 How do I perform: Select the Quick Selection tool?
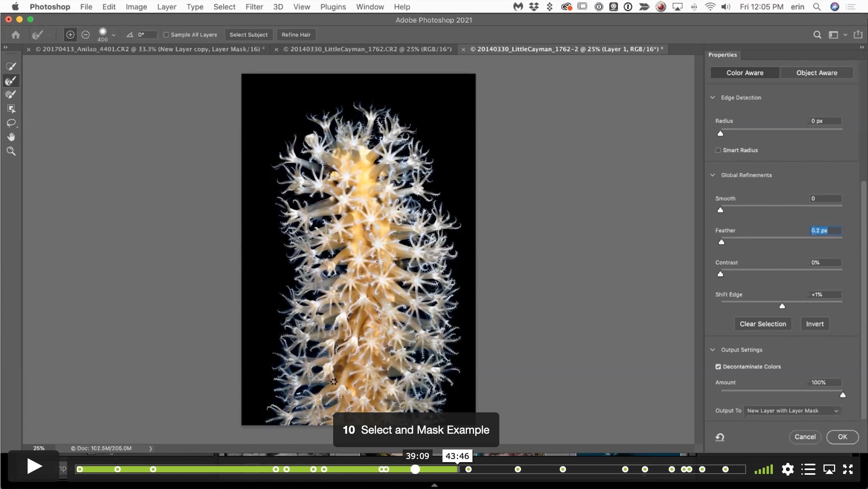11,66
